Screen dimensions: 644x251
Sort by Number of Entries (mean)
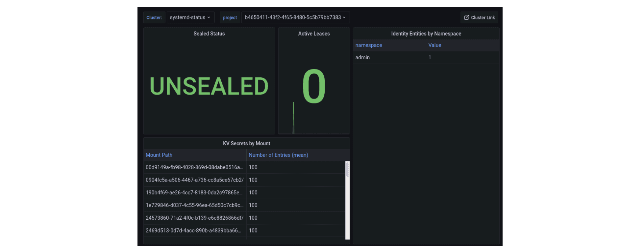pyautogui.click(x=278, y=155)
